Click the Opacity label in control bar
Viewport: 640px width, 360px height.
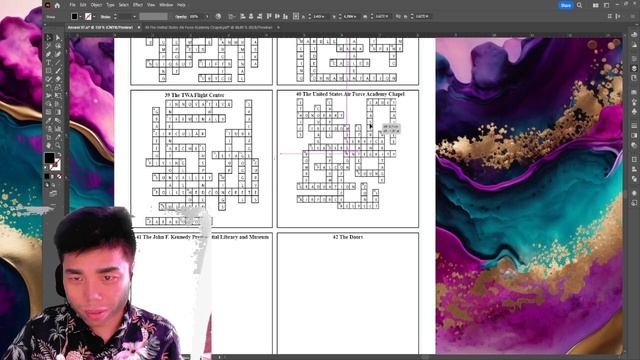(x=180, y=16)
